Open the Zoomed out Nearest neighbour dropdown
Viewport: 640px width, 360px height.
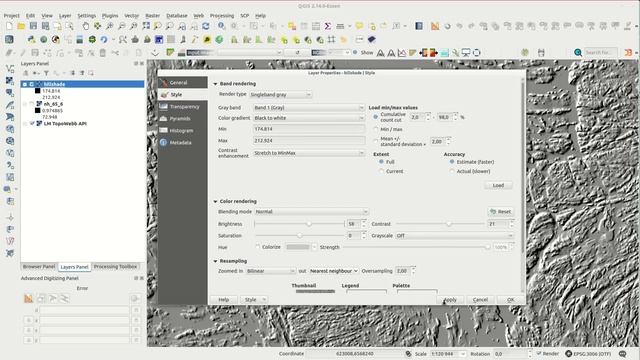tap(333, 271)
